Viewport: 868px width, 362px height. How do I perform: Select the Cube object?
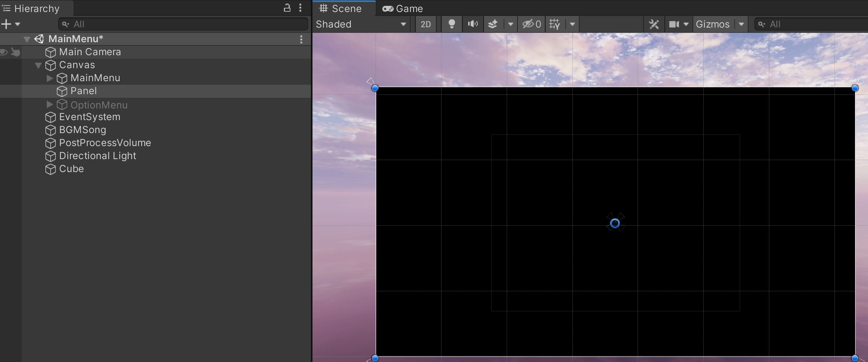pyautogui.click(x=71, y=169)
